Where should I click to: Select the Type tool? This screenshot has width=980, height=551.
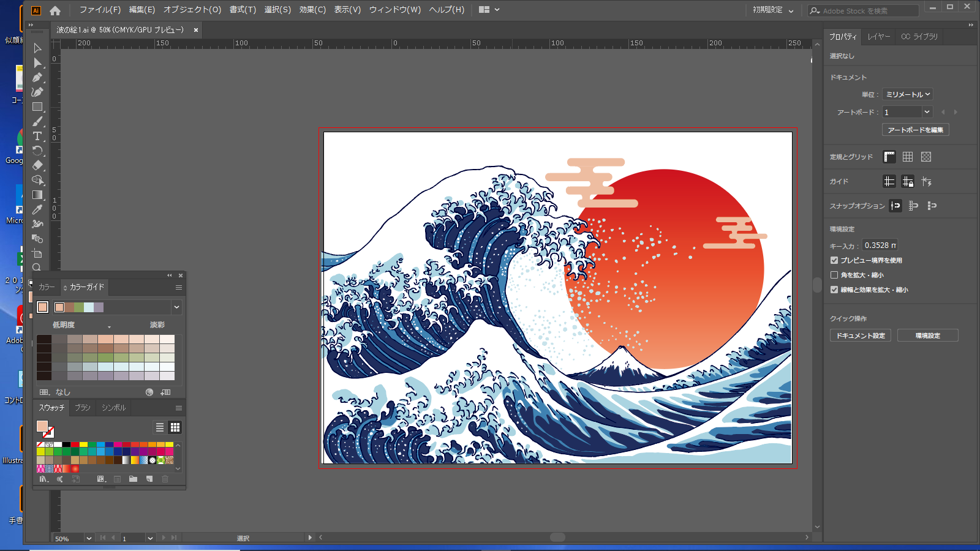[37, 136]
